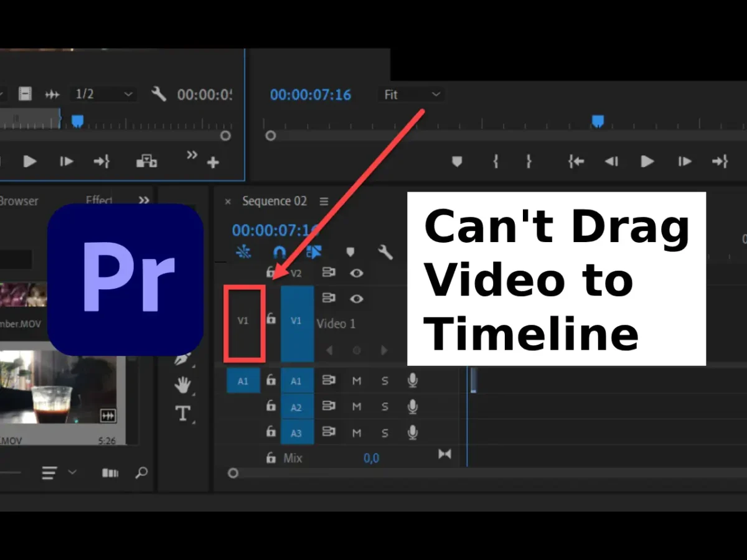Toggle lock on track V1
Screen dimensions: 747x560
(x=271, y=319)
